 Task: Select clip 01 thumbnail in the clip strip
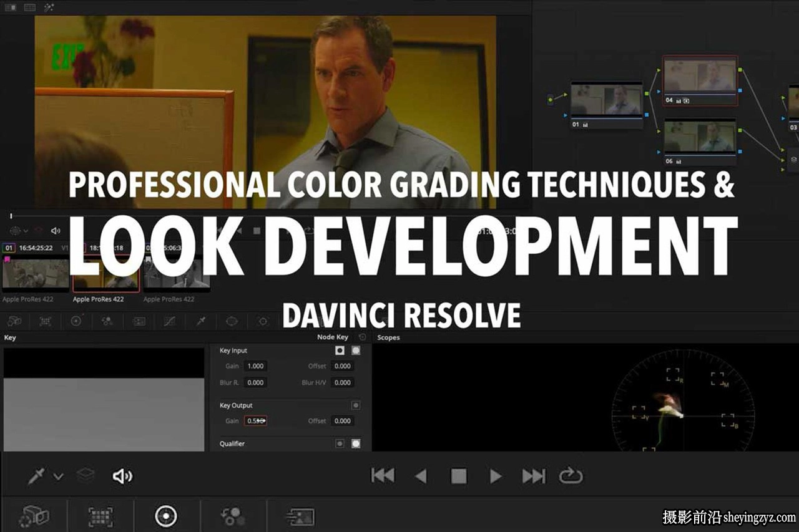[36, 274]
